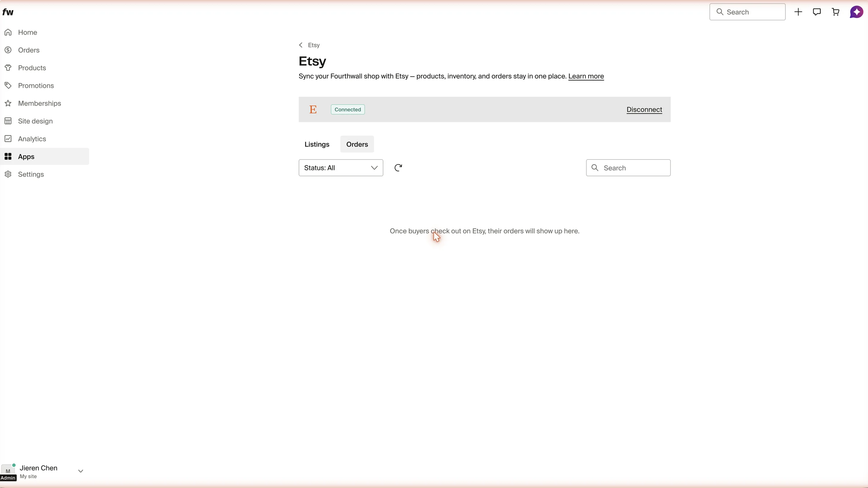
Task: Click the Memberships star icon
Action: [x=8, y=103]
